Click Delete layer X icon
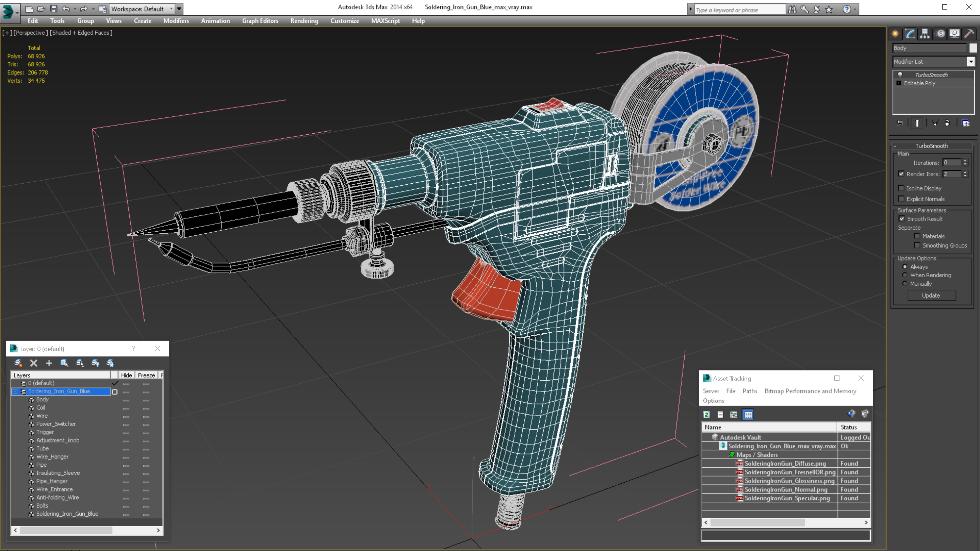The height and width of the screenshot is (551, 980). click(x=33, y=363)
